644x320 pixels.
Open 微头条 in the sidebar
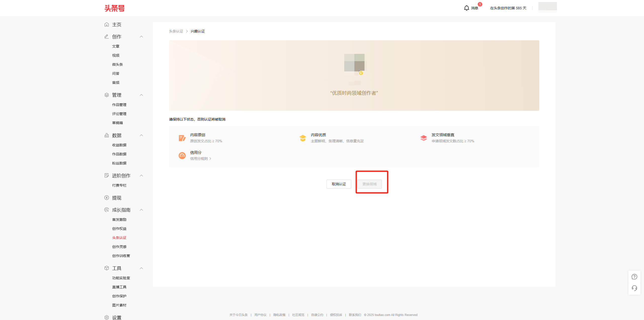click(x=117, y=64)
